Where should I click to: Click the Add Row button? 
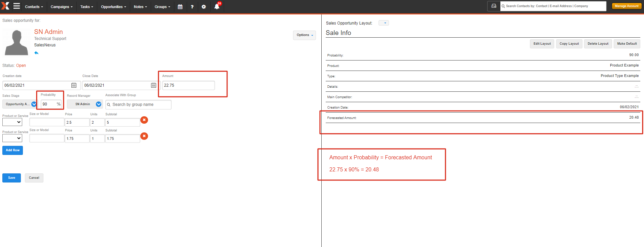pos(13,150)
